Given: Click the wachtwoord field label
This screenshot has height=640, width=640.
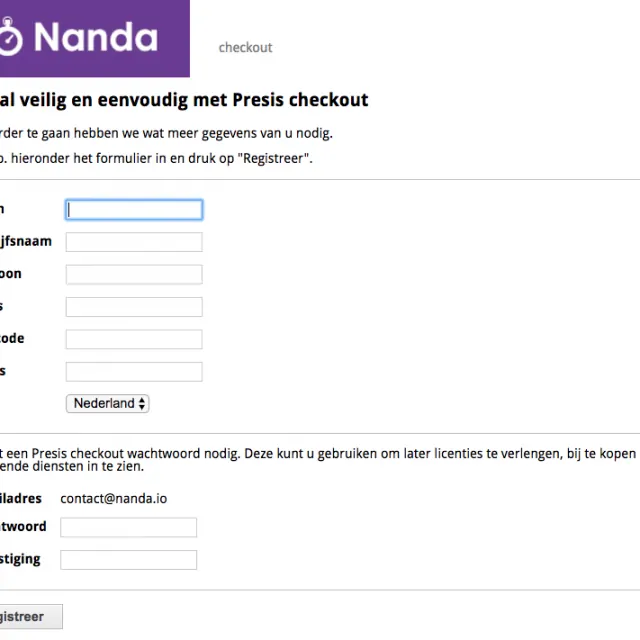Looking at the screenshot, I should (x=23, y=527).
